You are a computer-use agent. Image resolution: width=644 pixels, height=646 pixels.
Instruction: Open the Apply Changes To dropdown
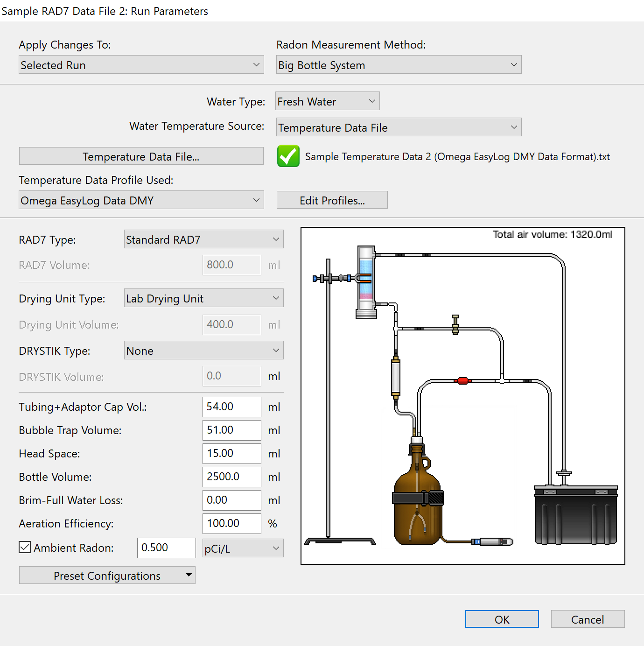tap(141, 65)
